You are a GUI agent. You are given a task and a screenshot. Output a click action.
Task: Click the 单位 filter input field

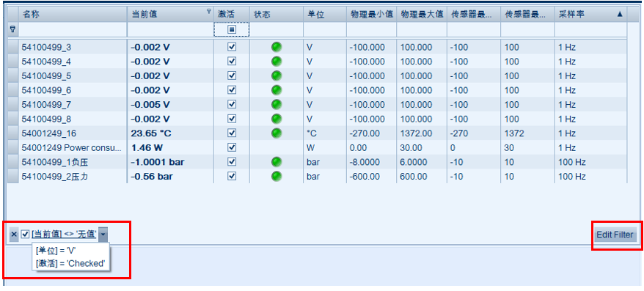(324, 29)
